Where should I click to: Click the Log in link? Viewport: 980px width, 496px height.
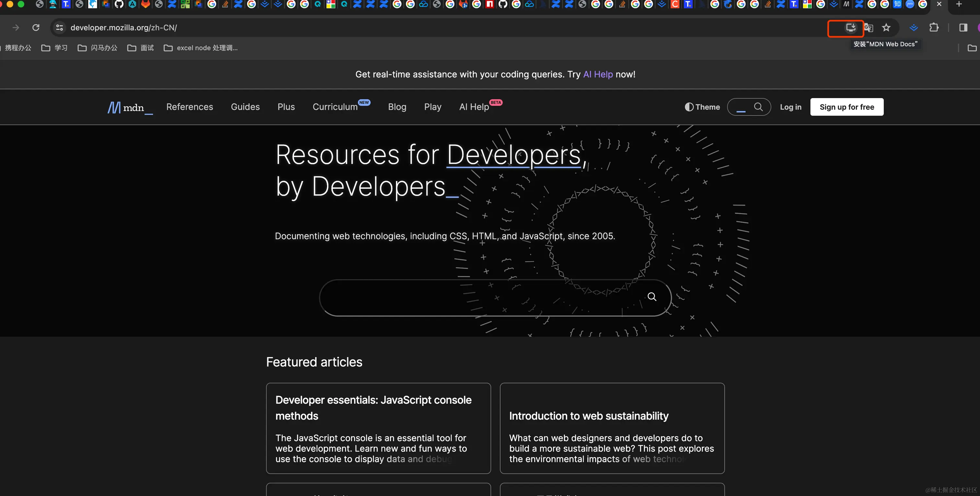tap(790, 107)
